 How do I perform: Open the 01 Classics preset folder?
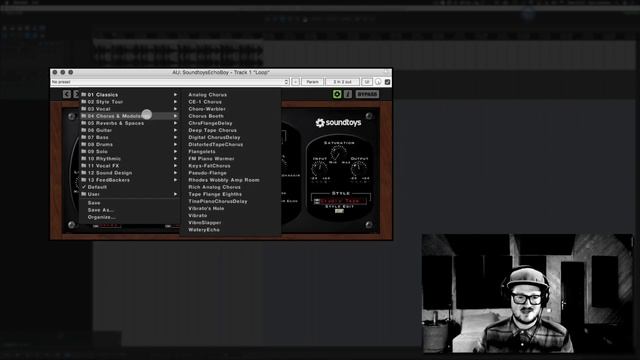click(x=130, y=95)
